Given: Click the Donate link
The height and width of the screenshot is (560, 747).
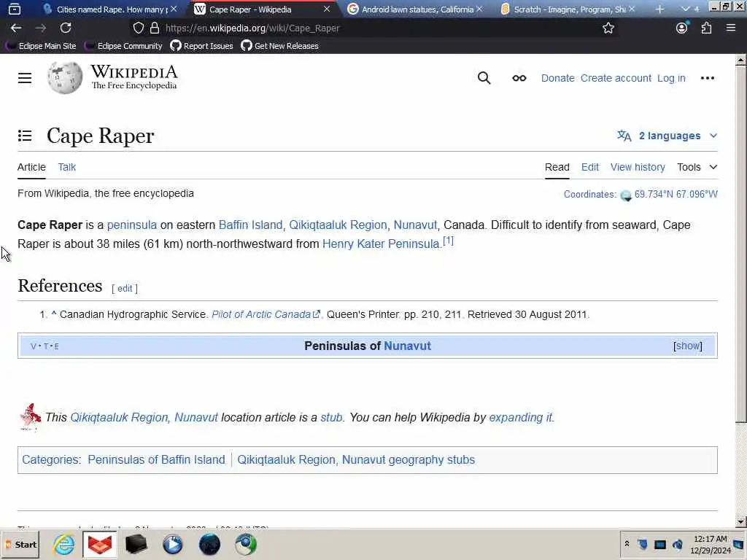Looking at the screenshot, I should 557,78.
